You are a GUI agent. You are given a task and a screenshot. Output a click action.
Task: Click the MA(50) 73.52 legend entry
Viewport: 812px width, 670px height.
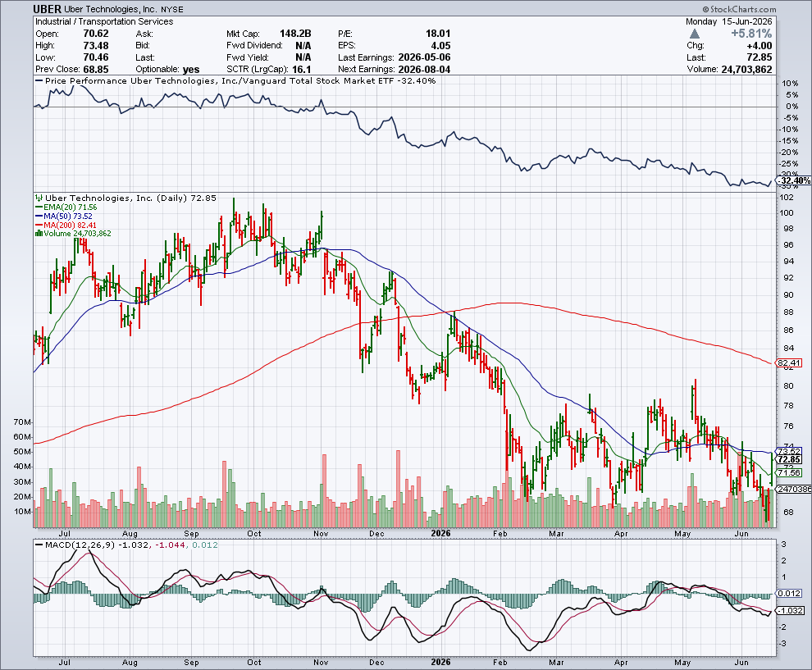[64, 216]
